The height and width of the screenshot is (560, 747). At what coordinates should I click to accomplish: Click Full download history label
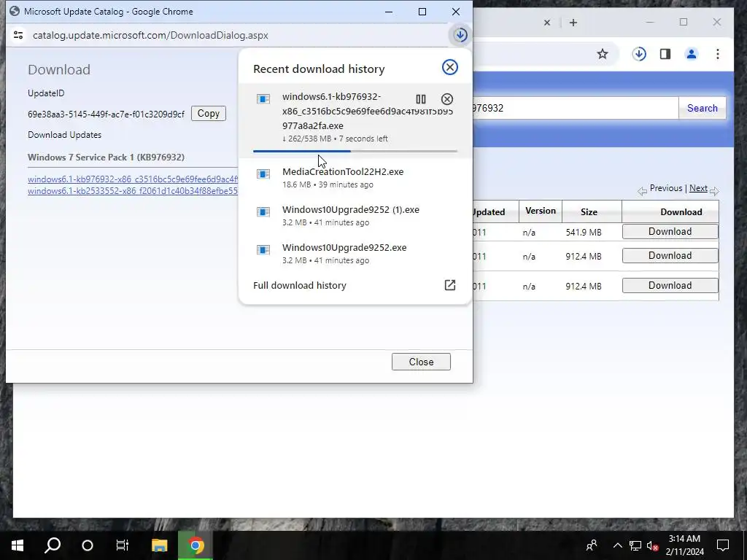click(300, 285)
